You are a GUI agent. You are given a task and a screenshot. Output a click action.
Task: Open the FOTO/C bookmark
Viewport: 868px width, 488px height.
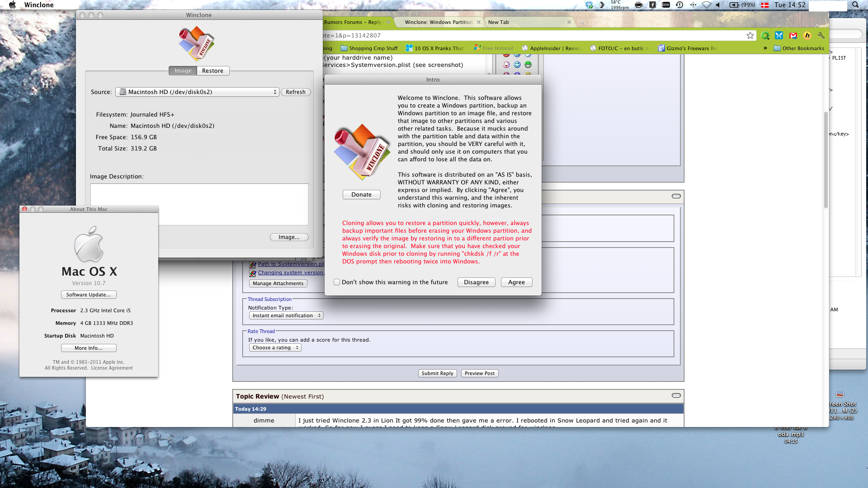(619, 48)
